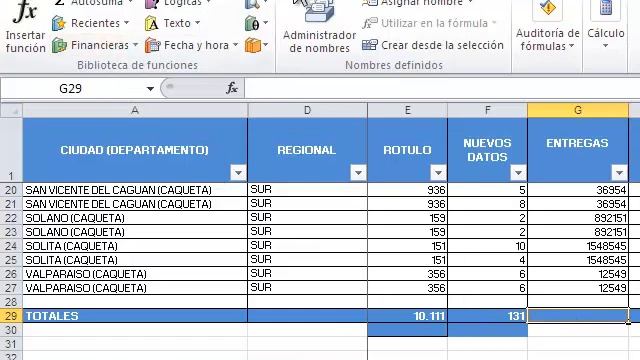This screenshot has width=640, height=360.
Task: Open filter dropdown for NUEVOS DATOS column
Action: pyautogui.click(x=518, y=173)
